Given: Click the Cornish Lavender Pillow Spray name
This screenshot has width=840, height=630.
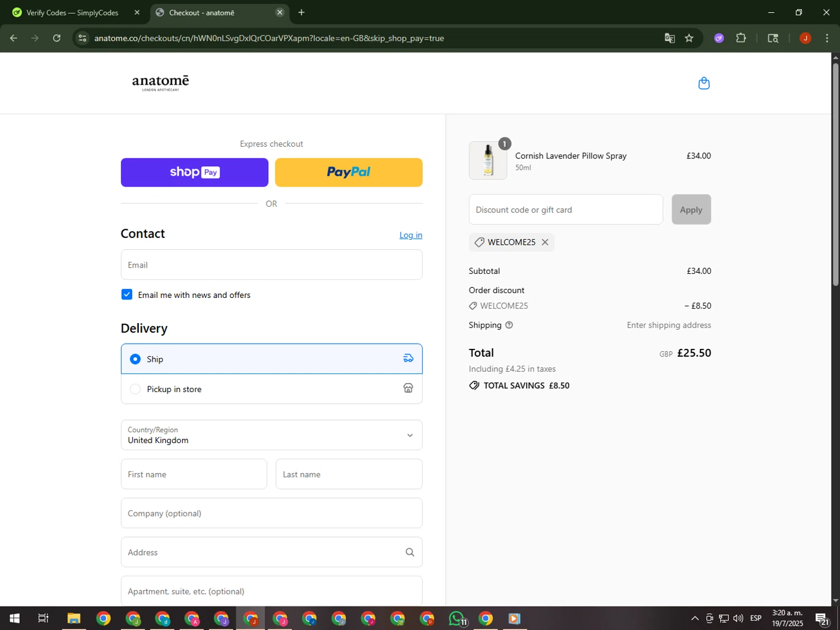Looking at the screenshot, I should point(571,156).
